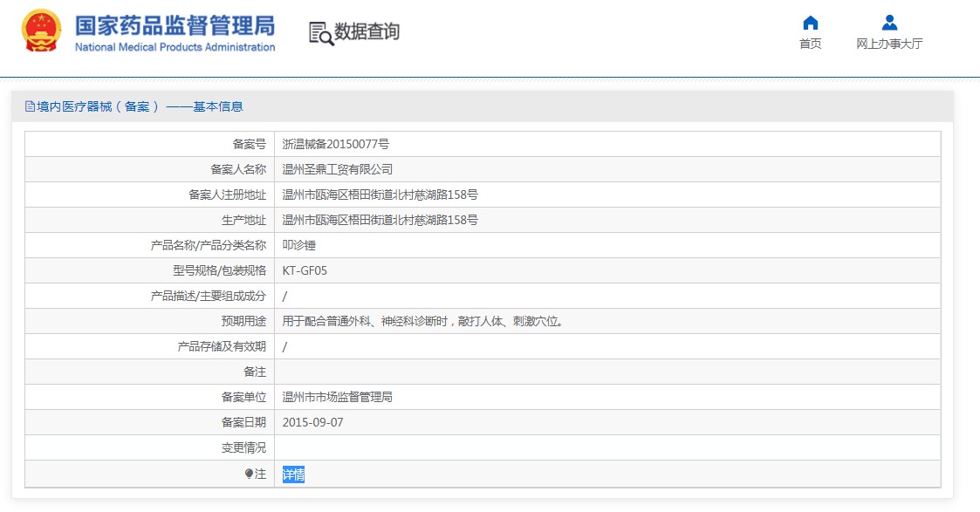Click the 型号规格/包装规格 label
This screenshot has width=980, height=512.
tap(219, 270)
